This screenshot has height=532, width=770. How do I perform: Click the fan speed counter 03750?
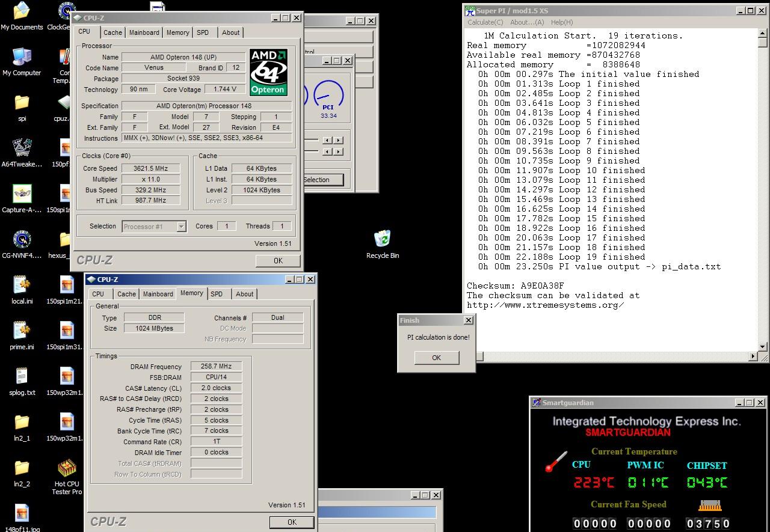point(708,524)
